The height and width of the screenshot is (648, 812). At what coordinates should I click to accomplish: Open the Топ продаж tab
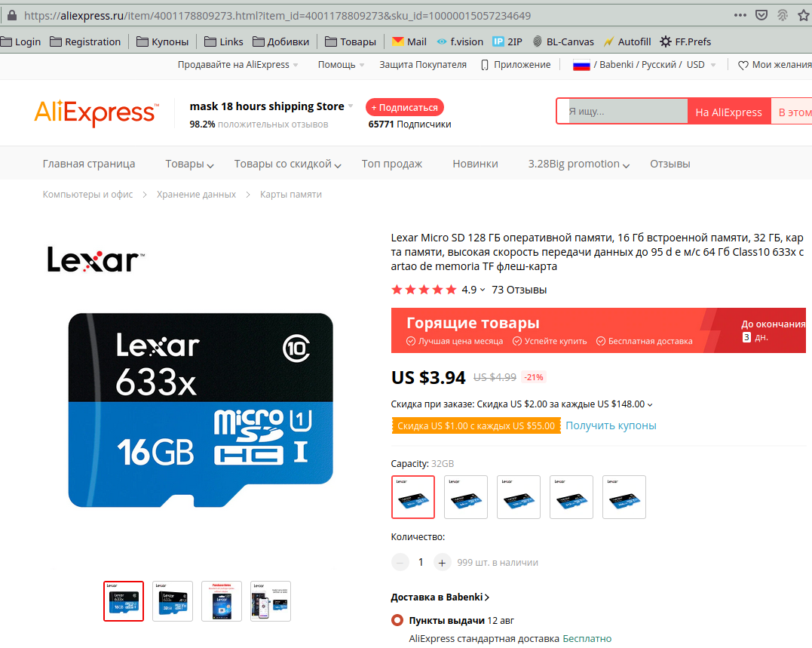pyautogui.click(x=391, y=164)
